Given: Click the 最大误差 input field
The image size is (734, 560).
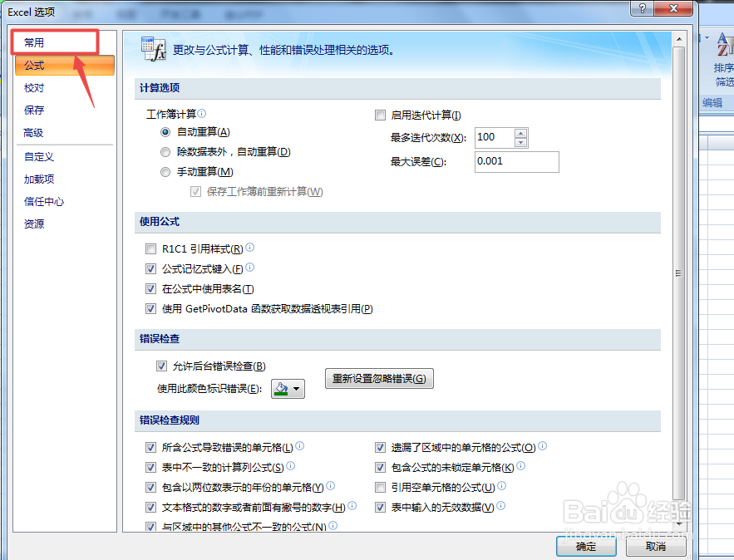Looking at the screenshot, I should pyautogui.click(x=517, y=162).
